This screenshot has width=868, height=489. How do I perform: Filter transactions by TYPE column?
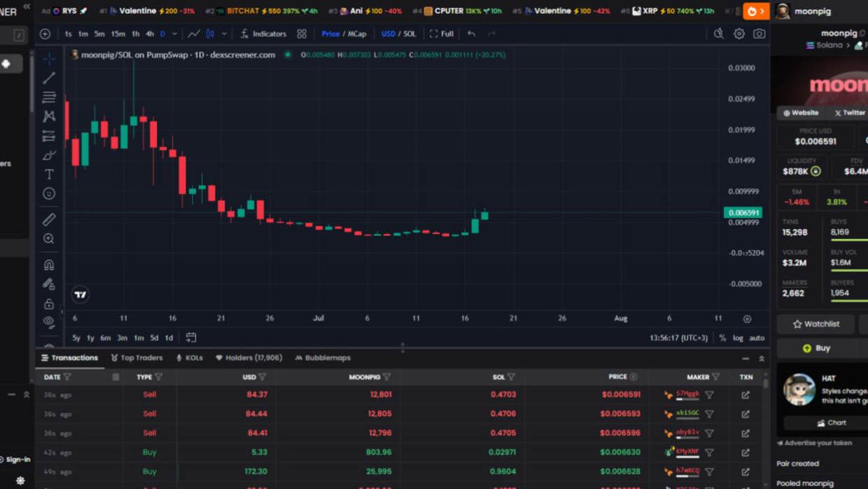pos(159,377)
